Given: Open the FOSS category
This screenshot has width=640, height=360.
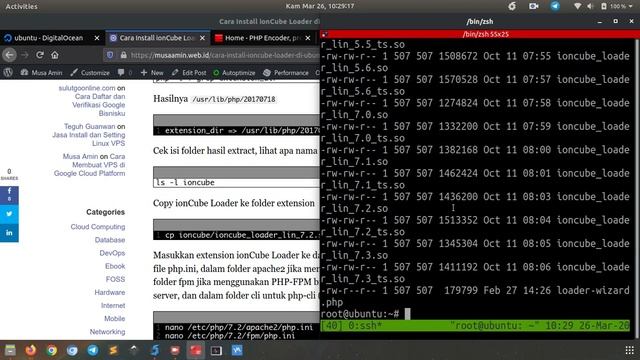Looking at the screenshot, I should point(116,279).
